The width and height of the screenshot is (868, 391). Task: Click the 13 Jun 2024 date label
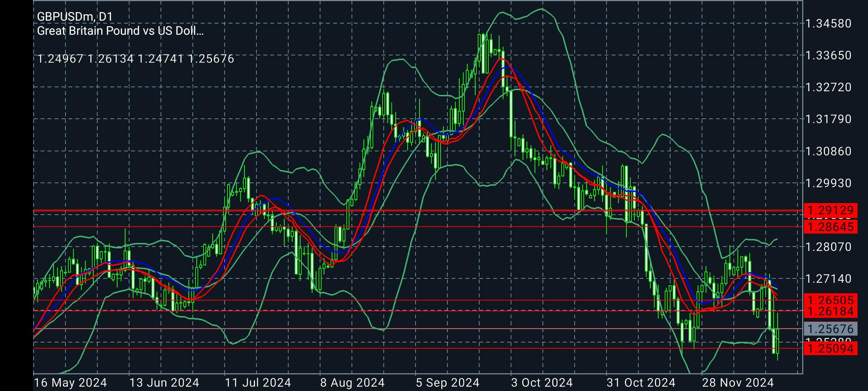pyautogui.click(x=164, y=383)
